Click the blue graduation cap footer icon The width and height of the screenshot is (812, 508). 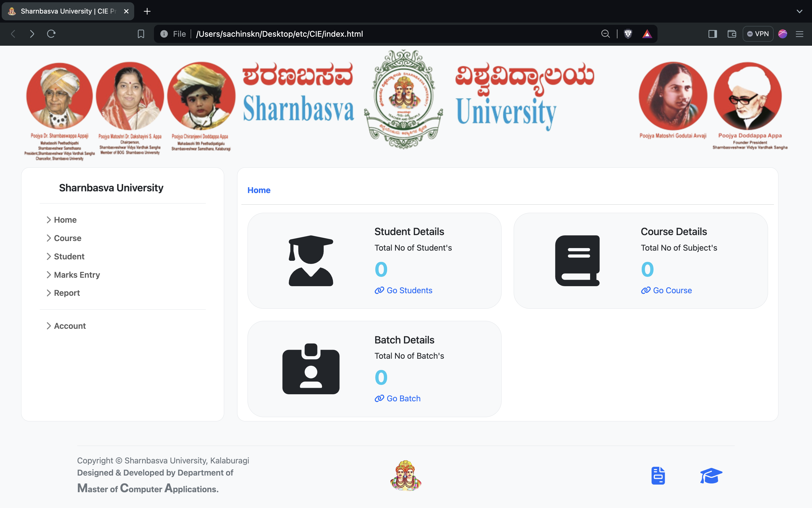711,476
